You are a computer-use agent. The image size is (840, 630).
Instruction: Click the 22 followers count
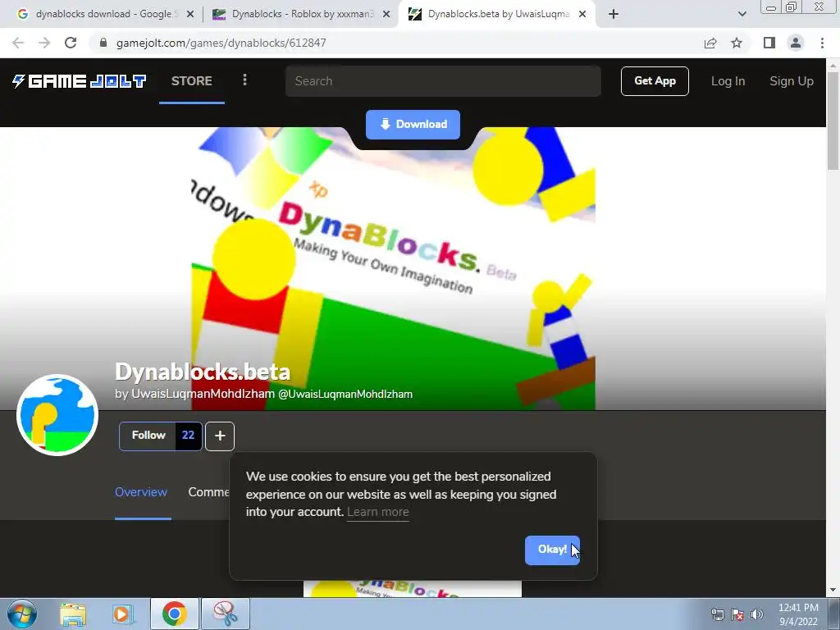[x=188, y=436]
